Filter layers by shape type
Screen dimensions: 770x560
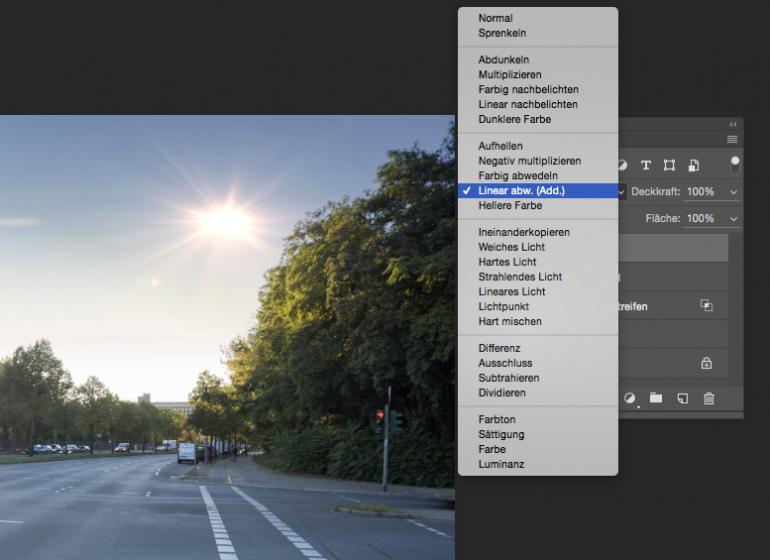coord(669,166)
